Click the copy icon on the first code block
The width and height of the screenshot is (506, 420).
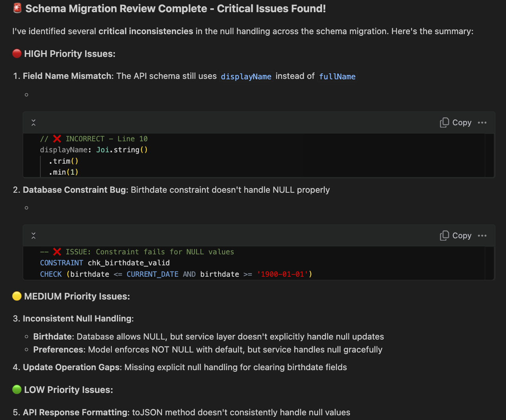click(x=444, y=122)
